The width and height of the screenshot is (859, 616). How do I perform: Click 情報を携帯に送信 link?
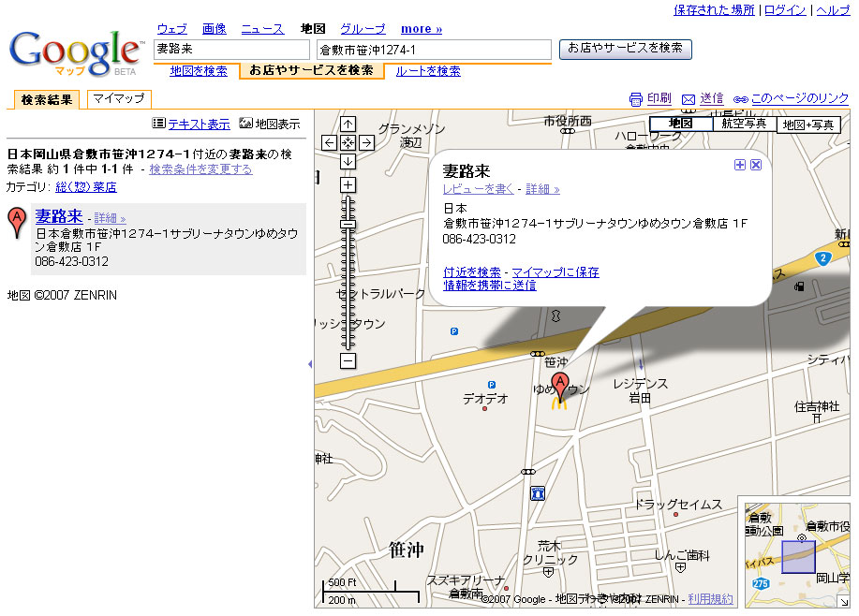pos(490,286)
